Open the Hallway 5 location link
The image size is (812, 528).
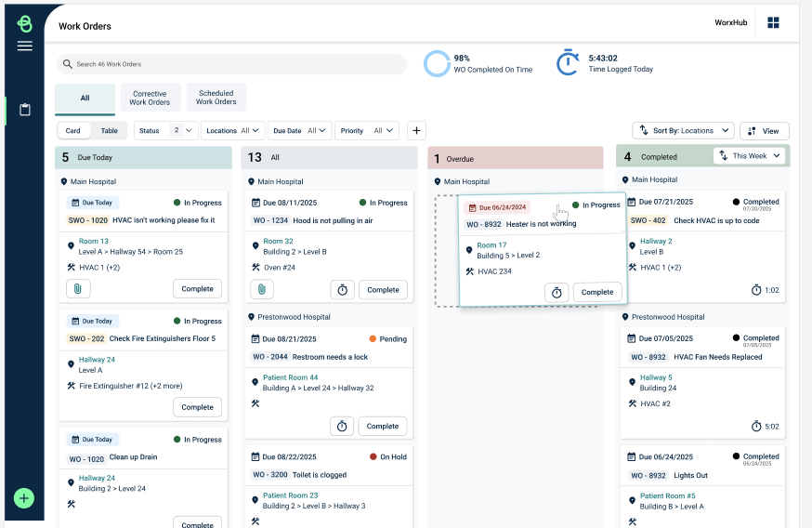[656, 377]
